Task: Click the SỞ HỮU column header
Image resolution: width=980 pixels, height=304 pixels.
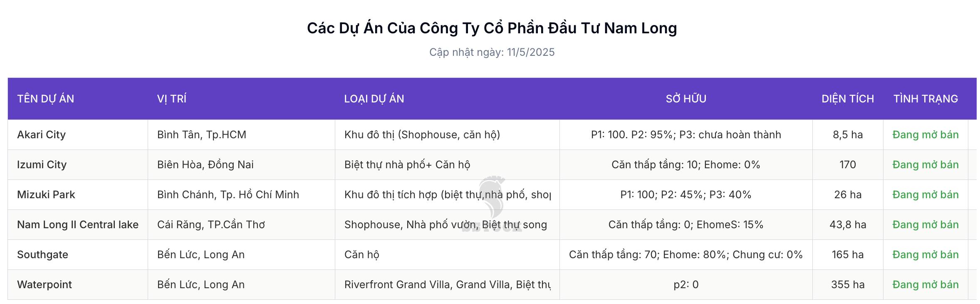Action: pos(686,99)
